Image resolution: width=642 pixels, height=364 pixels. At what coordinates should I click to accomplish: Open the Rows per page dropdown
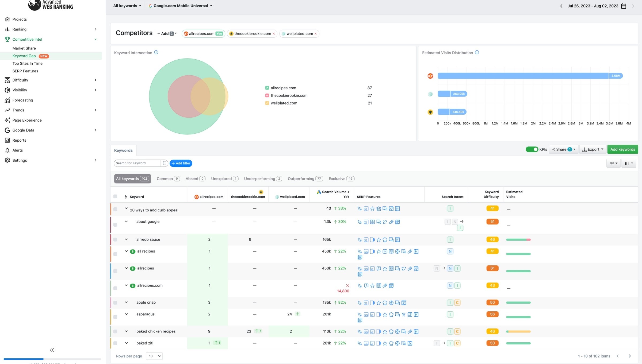[154, 356]
